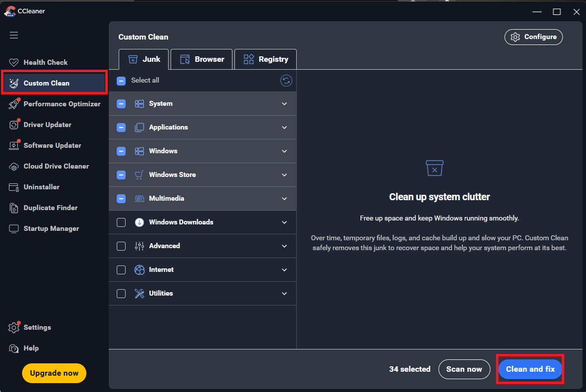Click the Performance Optimizer rocket icon
Screen dimensions: 586x392
pyautogui.click(x=14, y=104)
